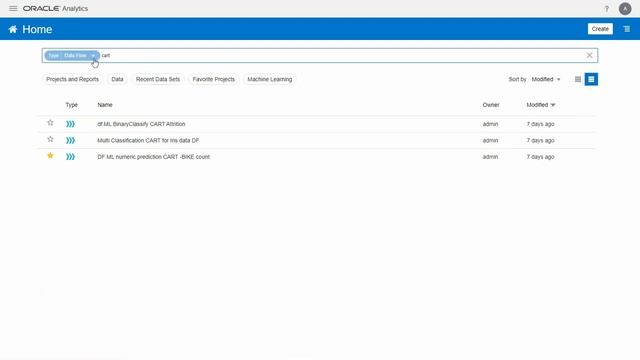Viewport: 640px width, 360px height.
Task: Click admin owner of DF ML numeric prediction row
Action: [x=490, y=157]
